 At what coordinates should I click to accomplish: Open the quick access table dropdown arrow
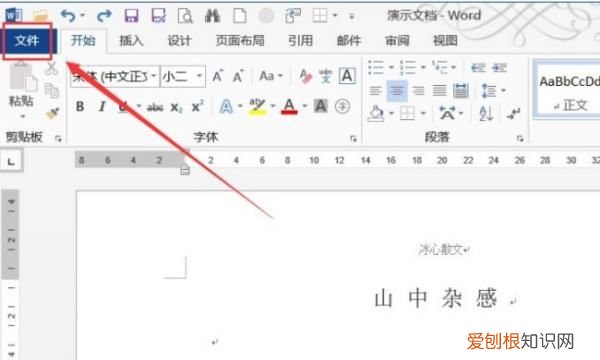click(x=335, y=16)
